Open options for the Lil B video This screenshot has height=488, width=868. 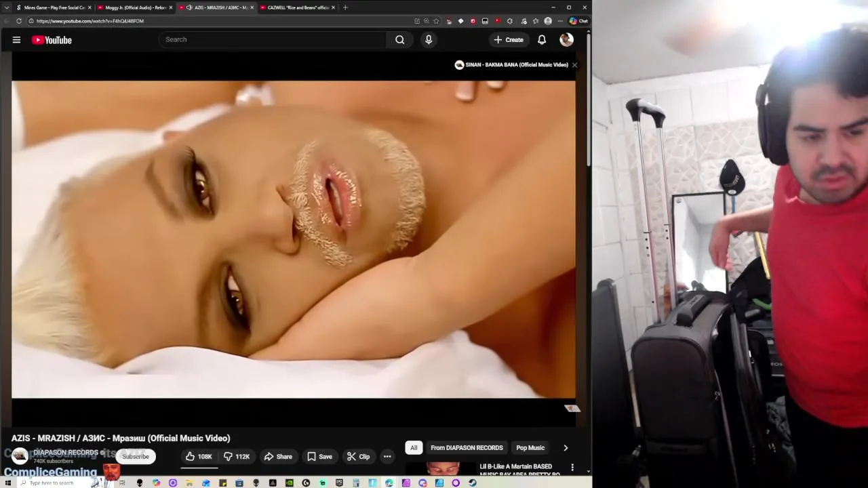(572, 468)
